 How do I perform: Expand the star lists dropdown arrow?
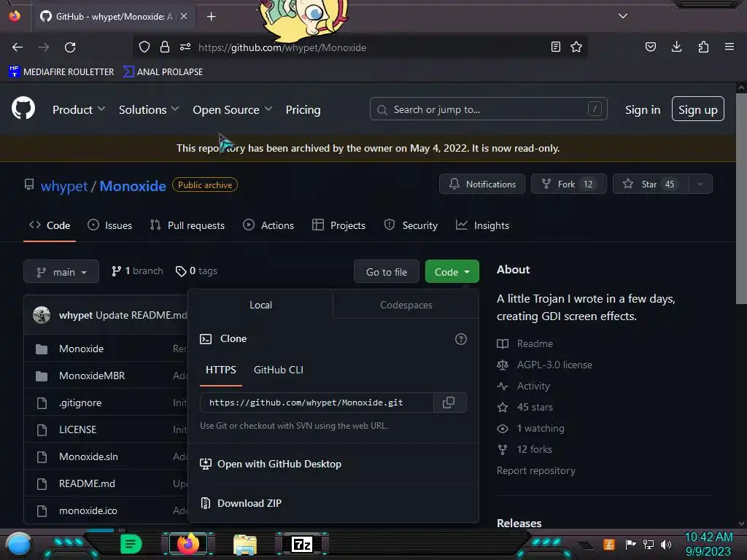pyautogui.click(x=700, y=184)
